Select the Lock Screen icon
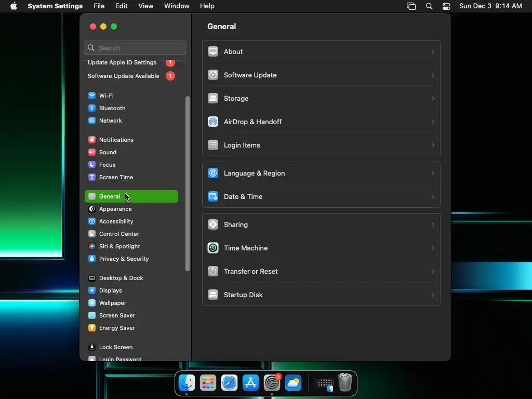This screenshot has width=532, height=399. tap(91, 348)
